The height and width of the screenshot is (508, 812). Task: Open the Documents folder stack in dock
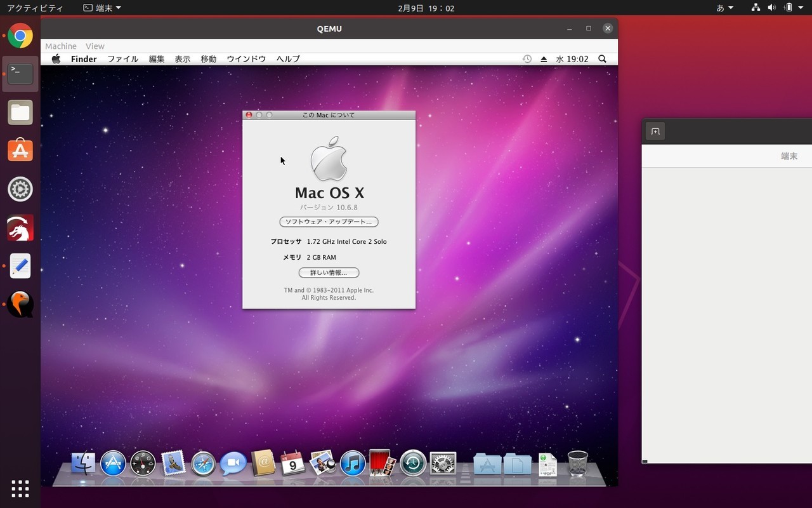pos(517,464)
